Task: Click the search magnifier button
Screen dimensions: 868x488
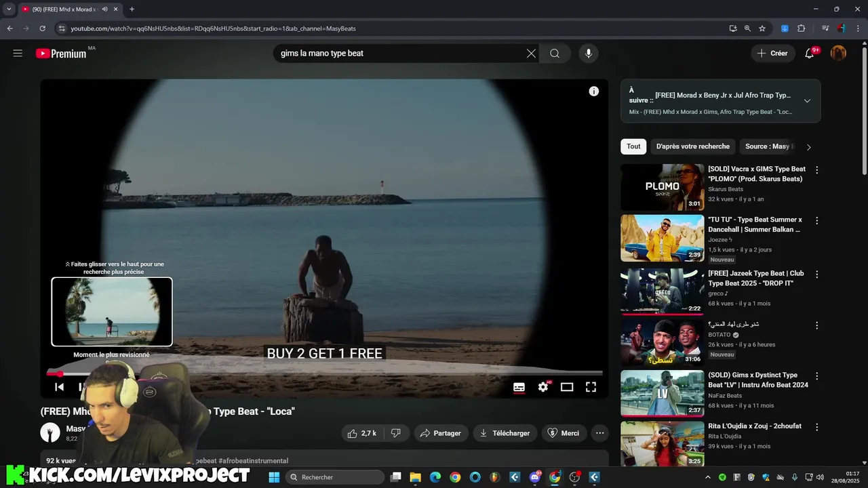Action: (555, 54)
